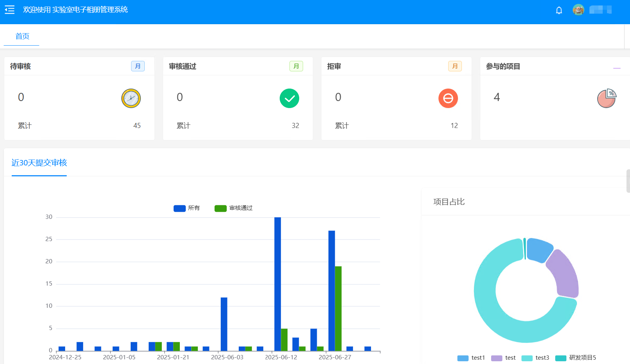Screen dimensions: 630x364
Task: Switch to the 首页 tab
Action: pos(22,36)
